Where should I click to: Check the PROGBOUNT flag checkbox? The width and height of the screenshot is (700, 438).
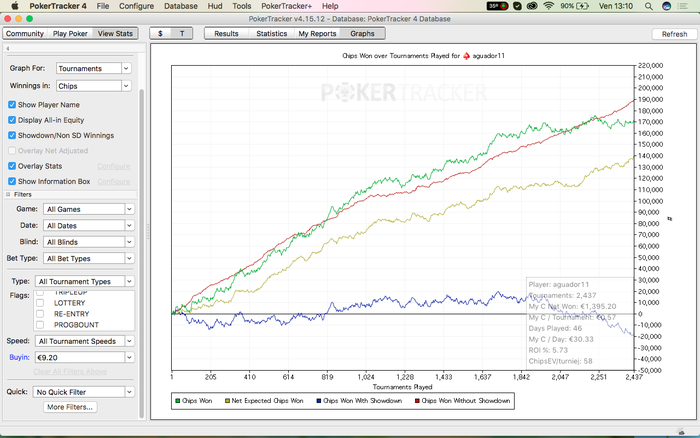pos(40,325)
